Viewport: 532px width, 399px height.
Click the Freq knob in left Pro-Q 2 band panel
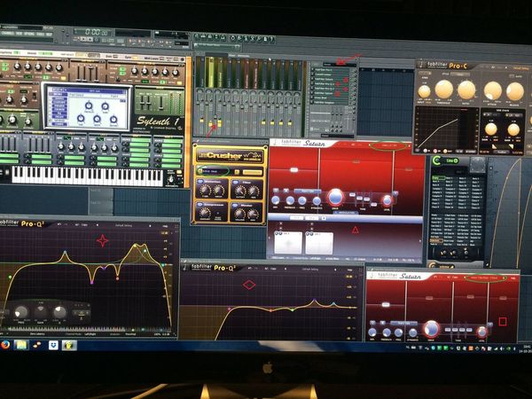(x=21, y=312)
